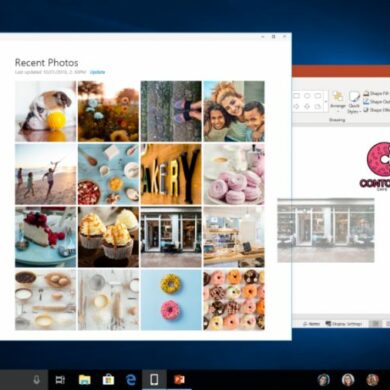Open the purple macarons photo

234,174
